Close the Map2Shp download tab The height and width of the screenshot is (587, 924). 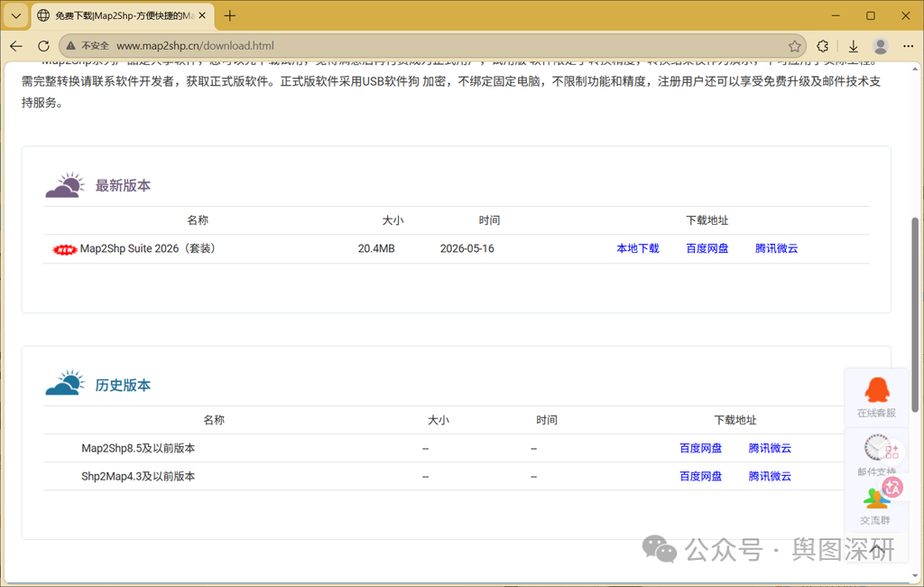[202, 16]
